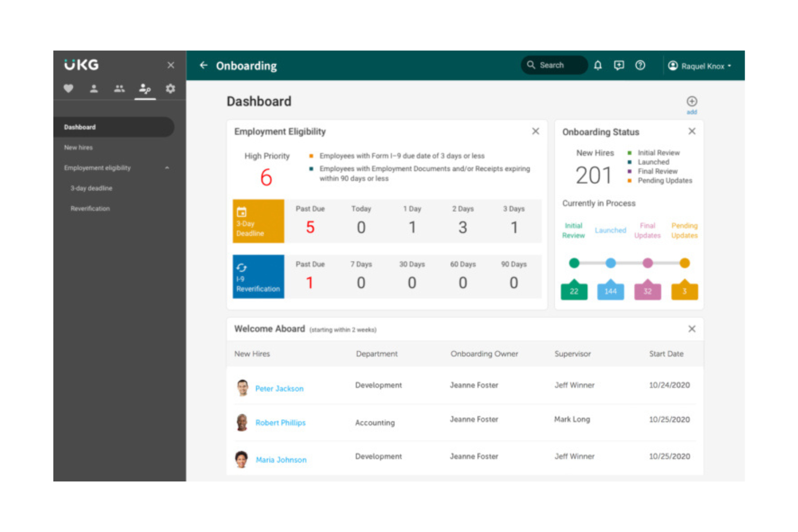Click the green 22 Initial Review badge
798x532 pixels.
click(574, 290)
